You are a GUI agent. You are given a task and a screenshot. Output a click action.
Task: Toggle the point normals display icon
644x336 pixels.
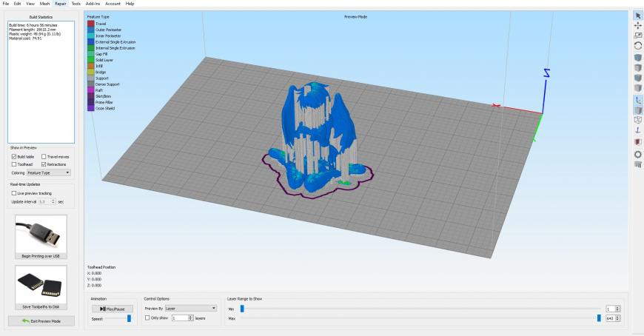pos(638,130)
